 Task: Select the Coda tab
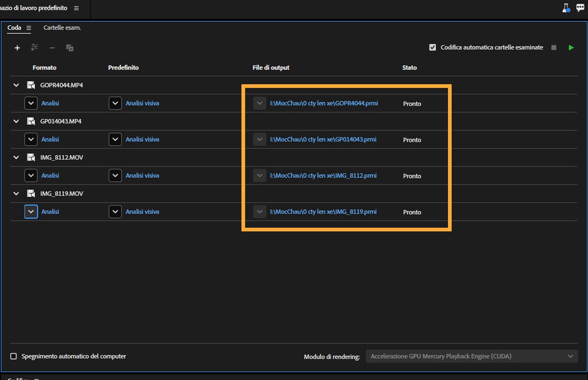pos(14,28)
